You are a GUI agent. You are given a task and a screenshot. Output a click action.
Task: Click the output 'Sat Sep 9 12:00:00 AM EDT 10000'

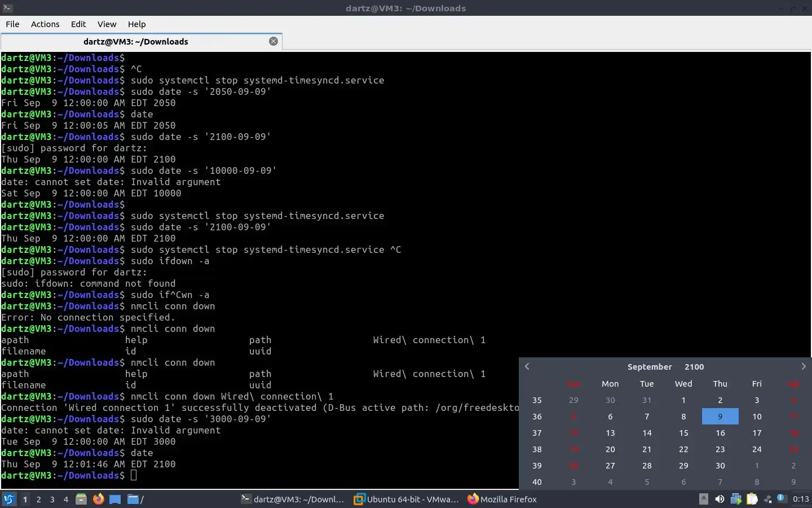pos(91,193)
